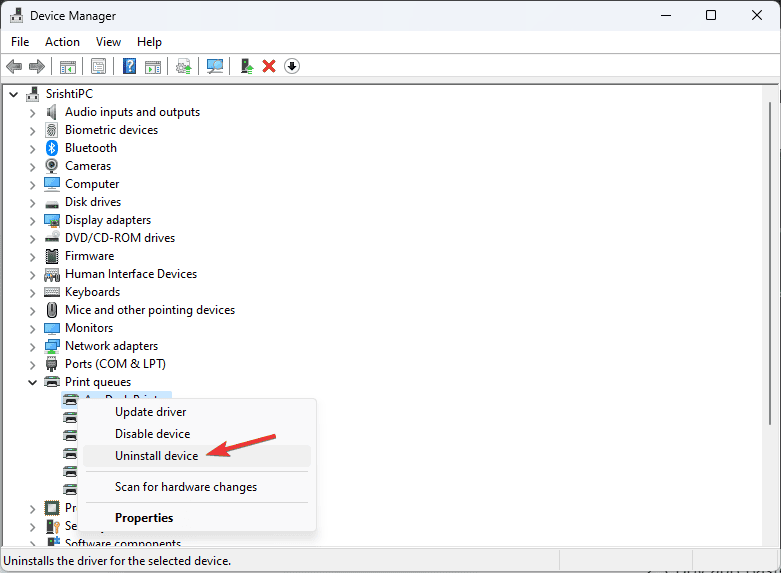Screen dimensions: 781x573
Task: Click the Firmware chip icon
Action: 52,256
